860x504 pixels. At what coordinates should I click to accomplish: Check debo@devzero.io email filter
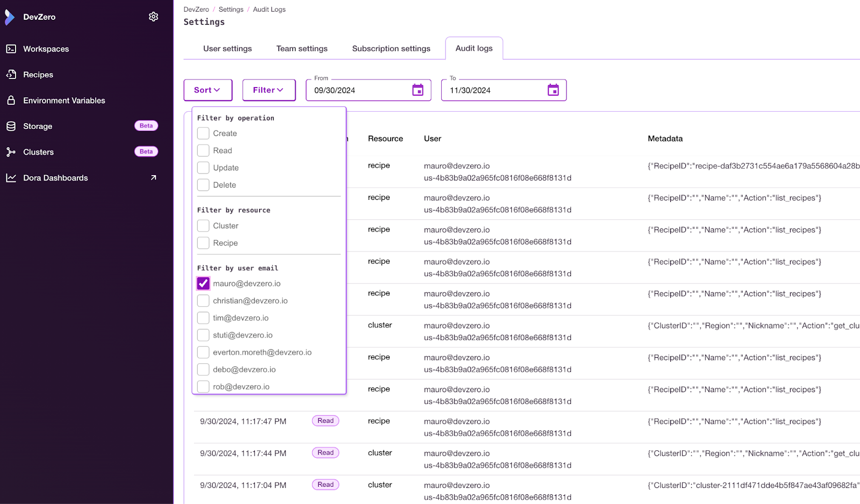point(203,369)
